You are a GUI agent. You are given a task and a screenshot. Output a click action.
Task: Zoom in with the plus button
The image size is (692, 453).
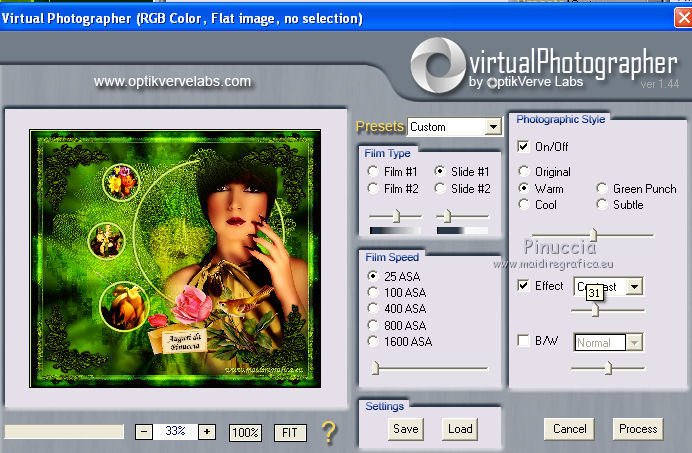tap(207, 432)
